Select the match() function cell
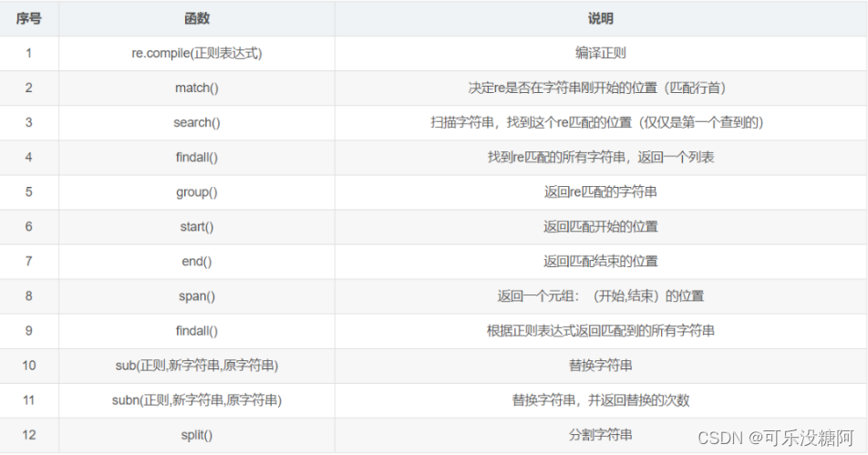The image size is (868, 455). (197, 88)
